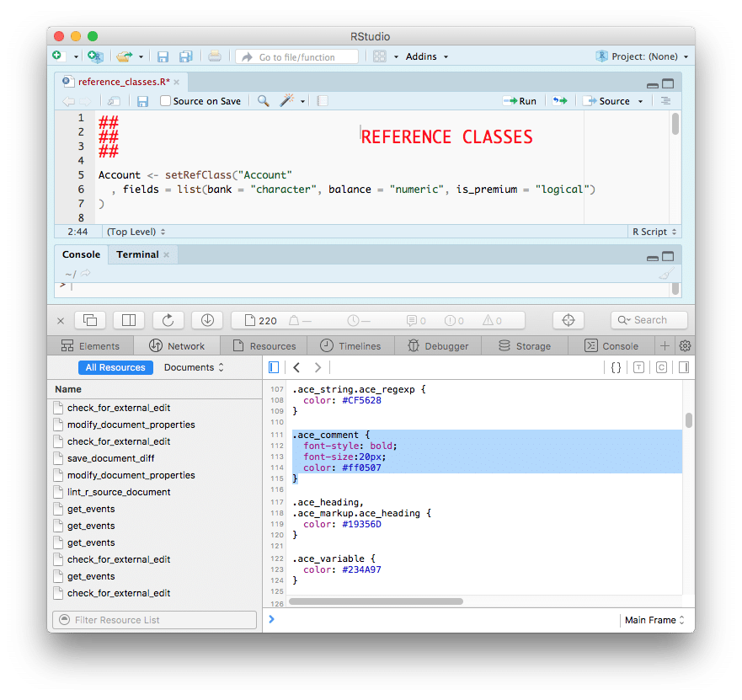Click the New File icon in RStudio toolbar

coord(57,56)
